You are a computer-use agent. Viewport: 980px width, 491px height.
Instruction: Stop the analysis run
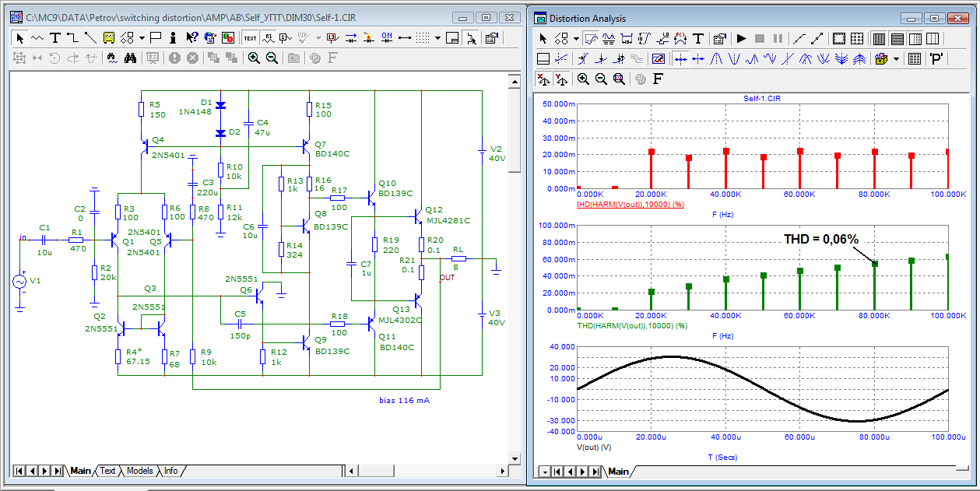click(760, 39)
